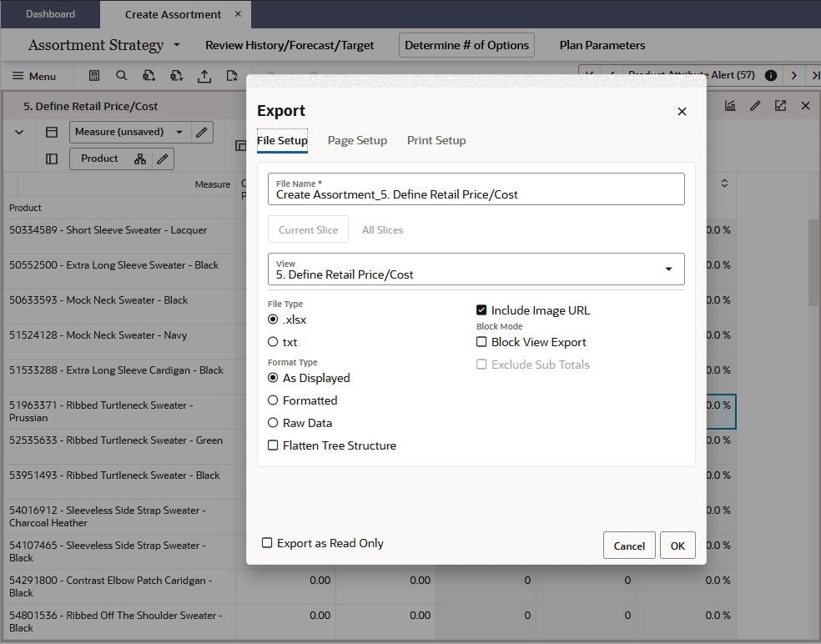Uncheck Include Image URL
The height and width of the screenshot is (644, 821).
pyautogui.click(x=481, y=309)
